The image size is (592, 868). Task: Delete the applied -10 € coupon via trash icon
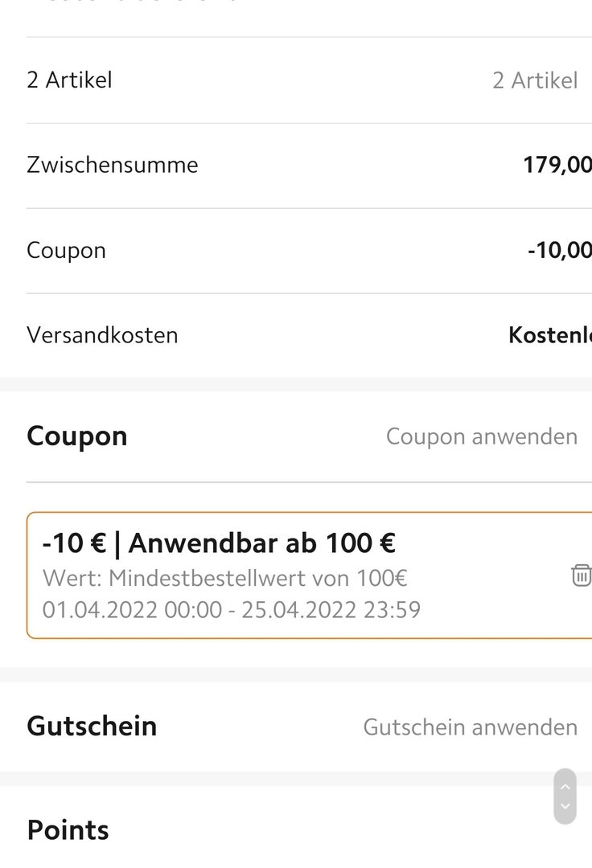[x=581, y=575]
